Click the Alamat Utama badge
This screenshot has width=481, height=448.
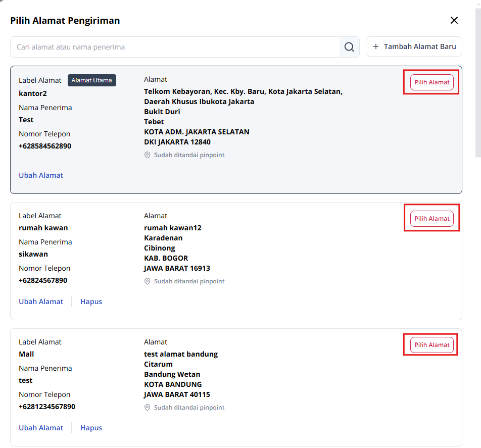point(91,80)
